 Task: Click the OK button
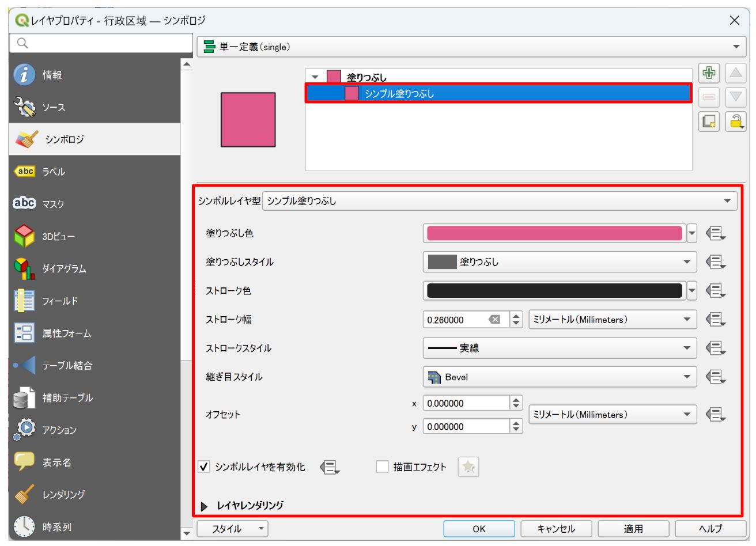click(x=479, y=529)
